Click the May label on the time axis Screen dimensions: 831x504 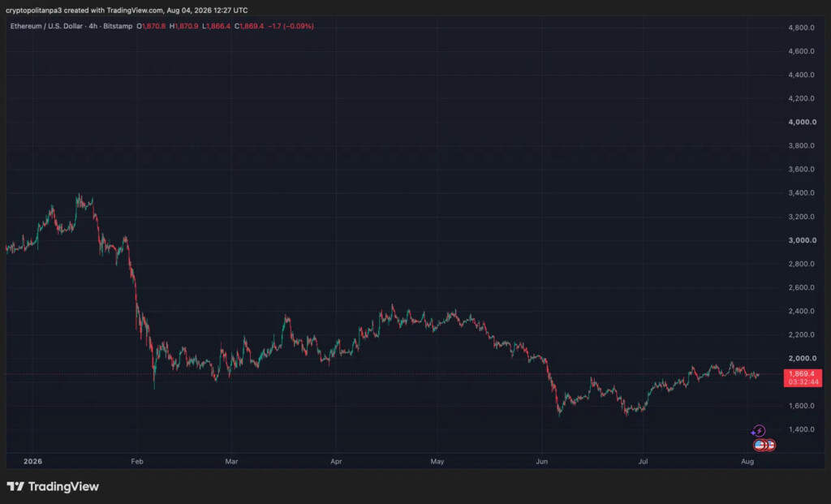click(437, 462)
